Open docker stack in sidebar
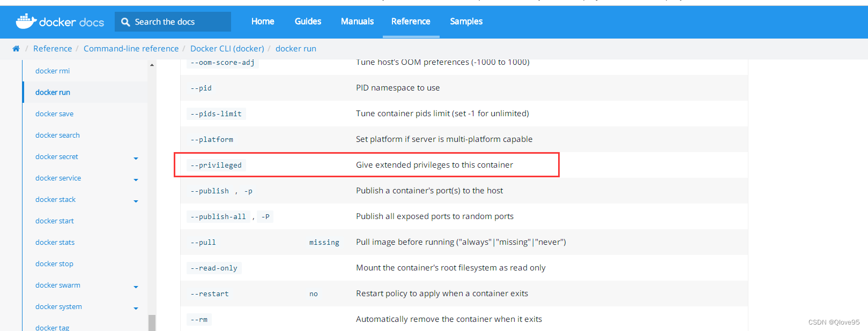This screenshot has width=868, height=331. point(55,199)
